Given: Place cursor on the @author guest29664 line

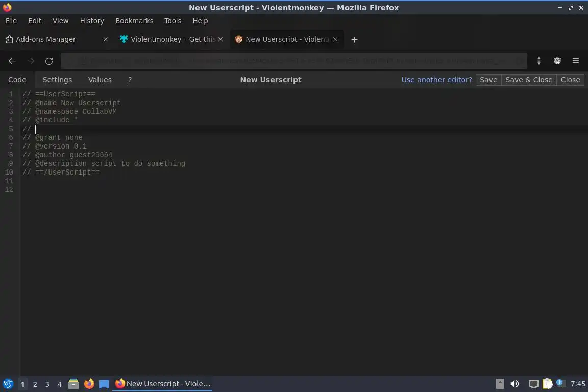Looking at the screenshot, I should [67, 155].
